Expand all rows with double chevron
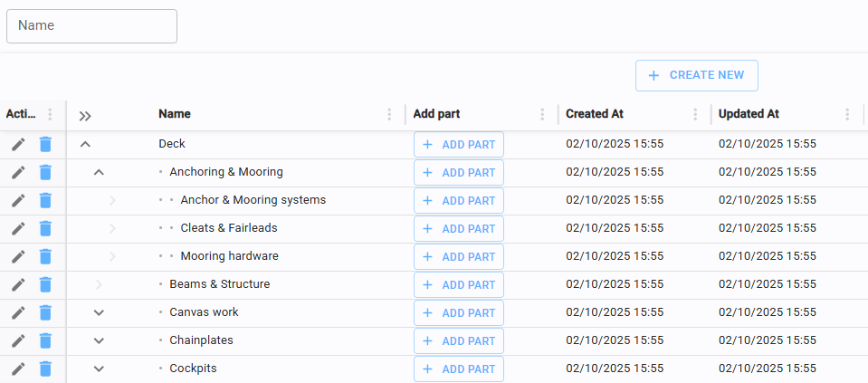 point(85,115)
